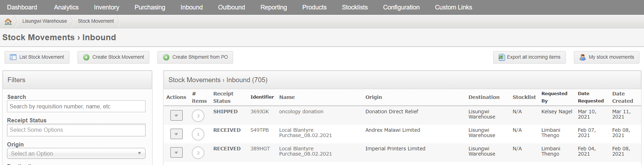The image size is (644, 165).
Task: Click the requisition search input field
Action: [x=76, y=107]
